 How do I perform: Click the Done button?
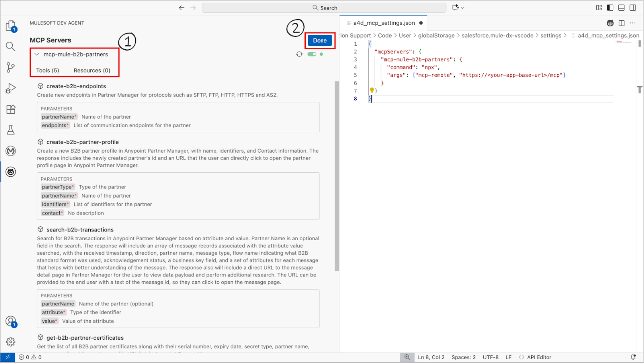tap(320, 41)
